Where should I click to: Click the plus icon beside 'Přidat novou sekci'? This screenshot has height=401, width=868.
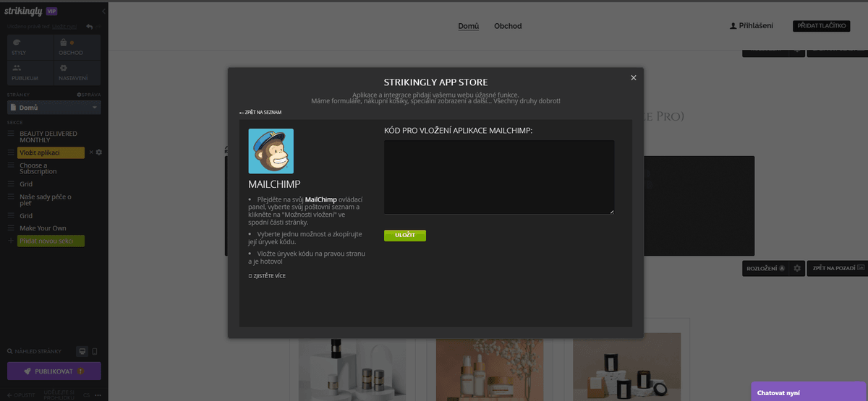coord(11,241)
